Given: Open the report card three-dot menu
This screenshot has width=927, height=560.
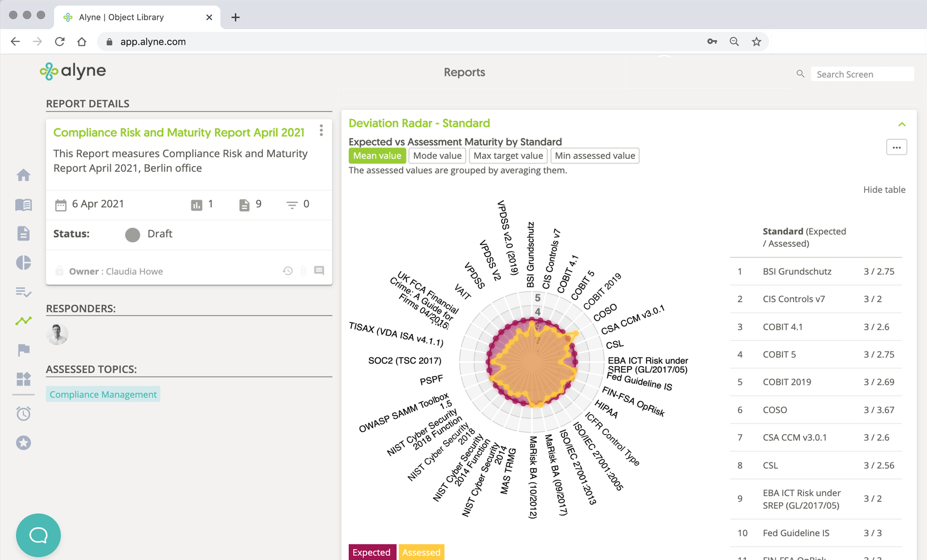Looking at the screenshot, I should tap(321, 130).
